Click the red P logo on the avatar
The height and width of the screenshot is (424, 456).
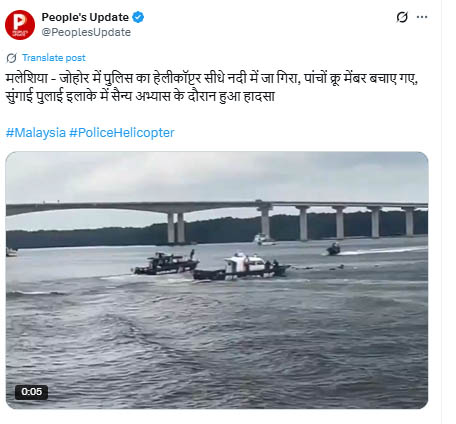(19, 22)
